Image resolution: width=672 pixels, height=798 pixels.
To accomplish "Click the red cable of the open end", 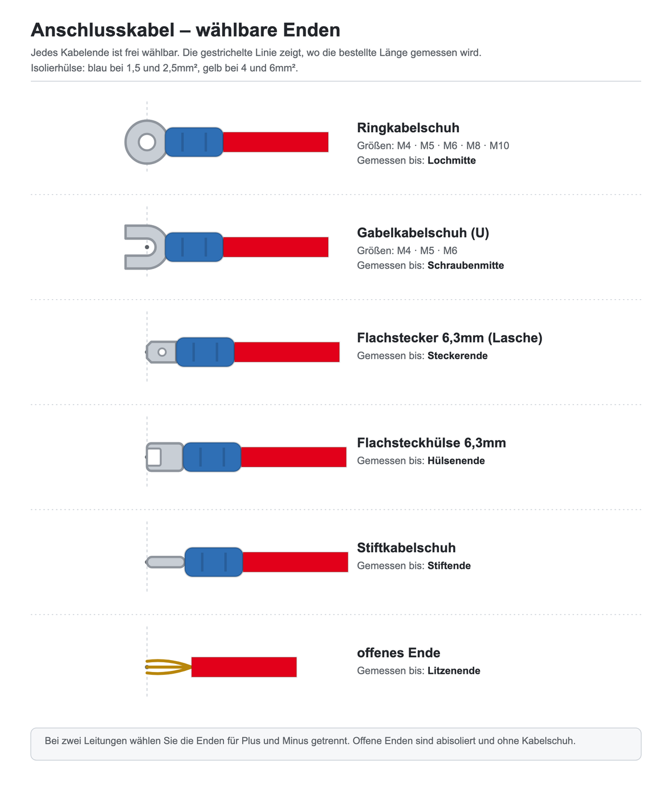I will [x=244, y=667].
